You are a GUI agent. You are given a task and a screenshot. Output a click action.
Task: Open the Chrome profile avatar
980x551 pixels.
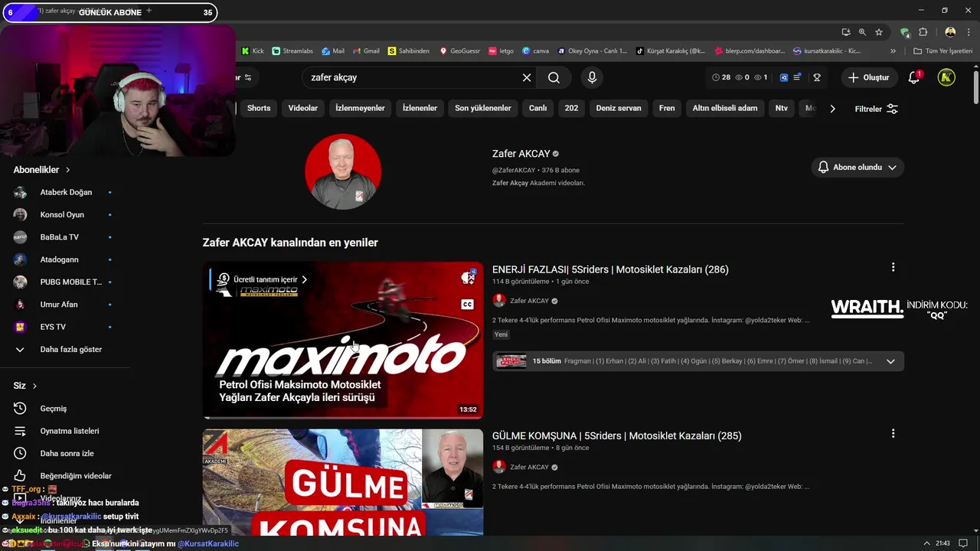[950, 32]
